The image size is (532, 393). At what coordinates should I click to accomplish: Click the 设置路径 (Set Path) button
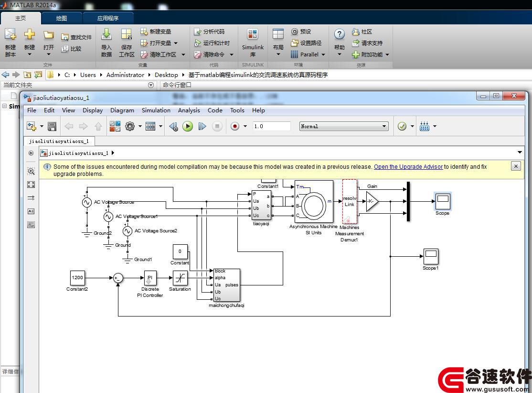coord(306,43)
